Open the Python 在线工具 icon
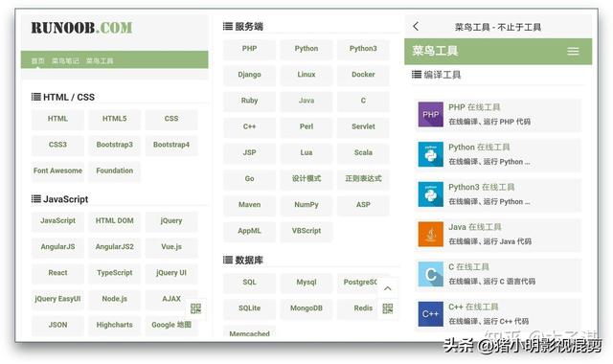Image resolution: width=613 pixels, height=364 pixels. (x=430, y=154)
